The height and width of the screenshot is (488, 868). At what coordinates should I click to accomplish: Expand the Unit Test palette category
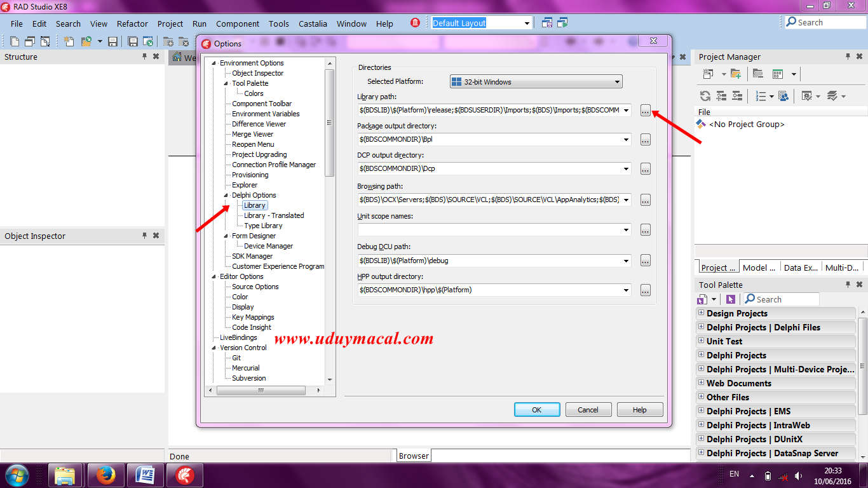click(701, 341)
